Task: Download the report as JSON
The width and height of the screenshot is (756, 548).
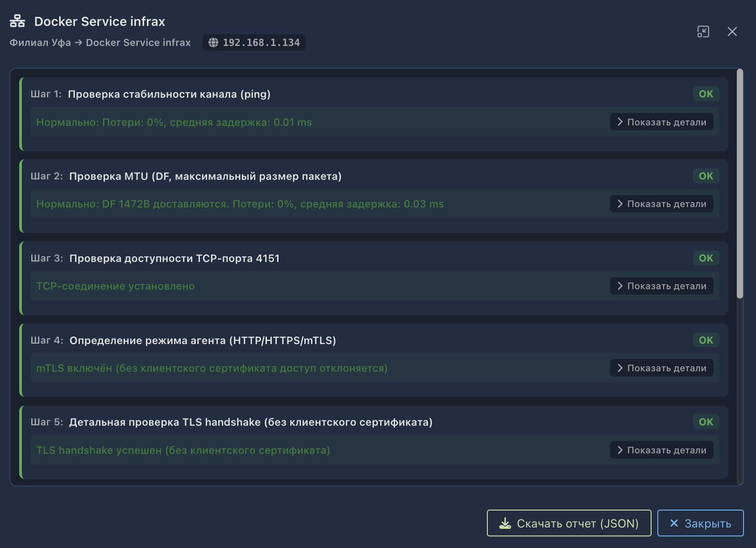Action: (x=569, y=523)
